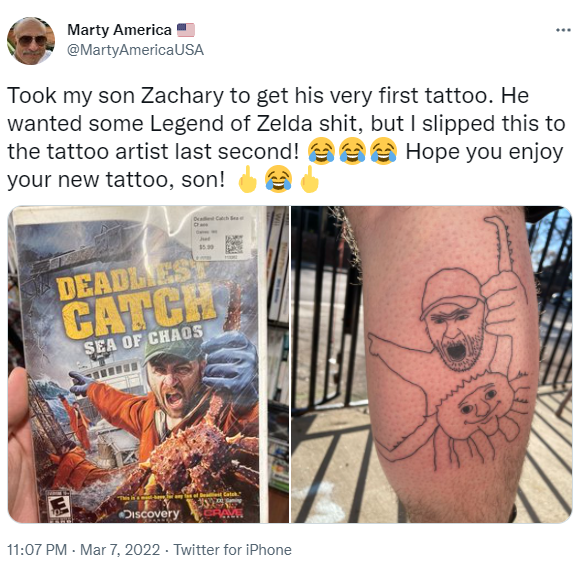587x565 pixels.
Task: Click the 11:07 PM tweet timestamp
Action: tap(37, 550)
